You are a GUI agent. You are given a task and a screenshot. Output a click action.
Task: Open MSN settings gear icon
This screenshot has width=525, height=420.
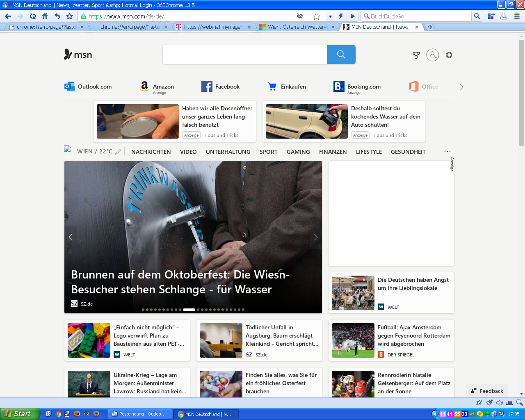point(449,55)
